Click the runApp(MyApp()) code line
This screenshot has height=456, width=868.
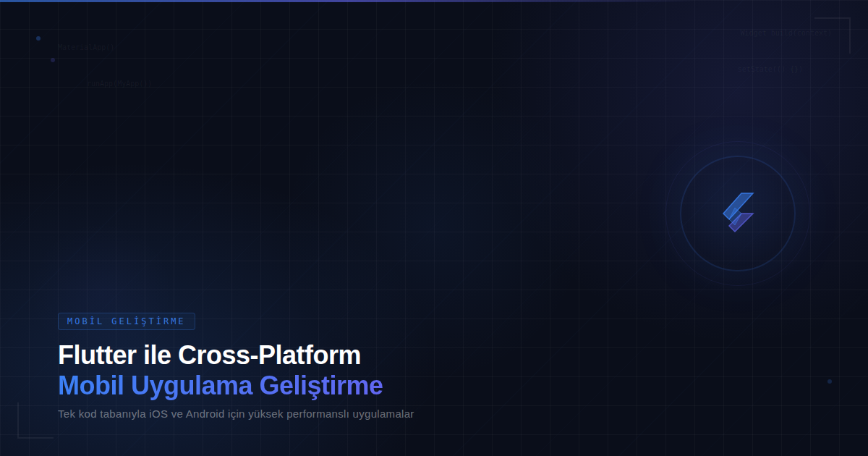coord(119,83)
